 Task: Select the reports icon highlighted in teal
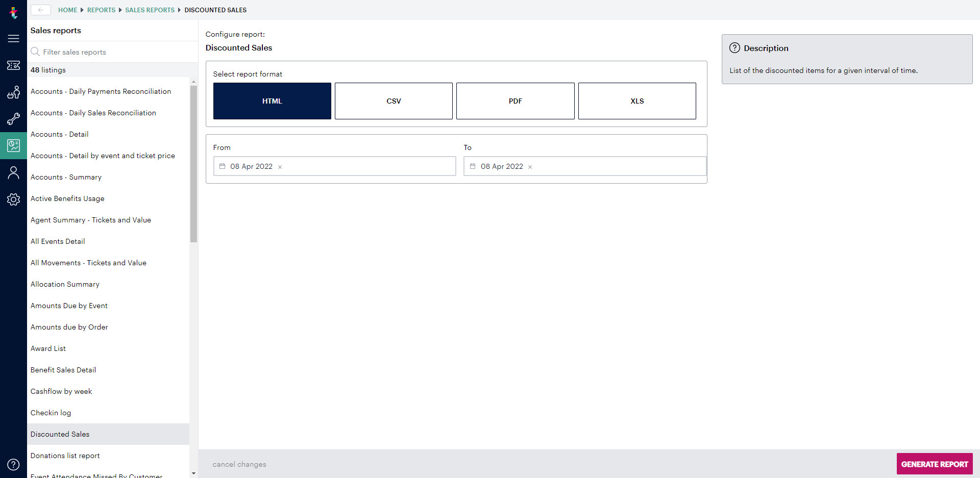point(13,145)
